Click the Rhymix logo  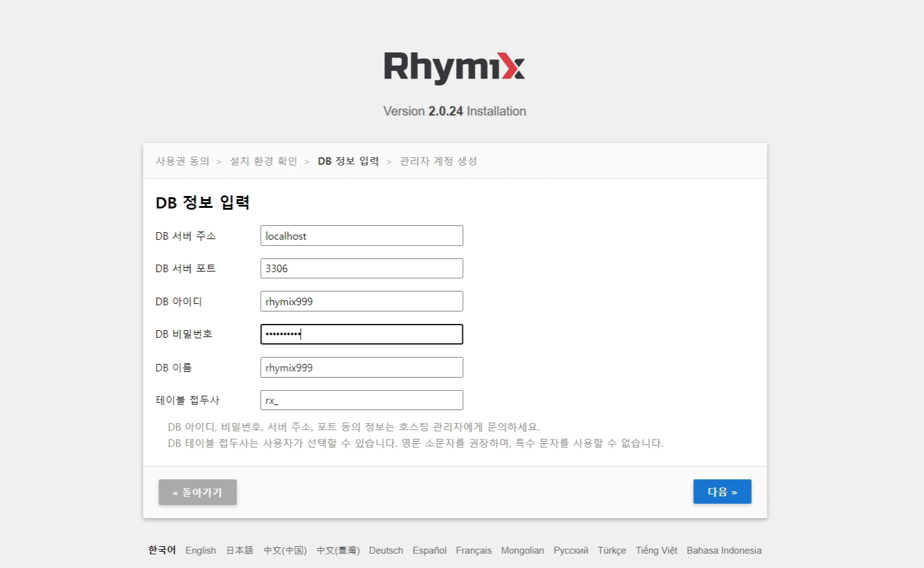[454, 67]
